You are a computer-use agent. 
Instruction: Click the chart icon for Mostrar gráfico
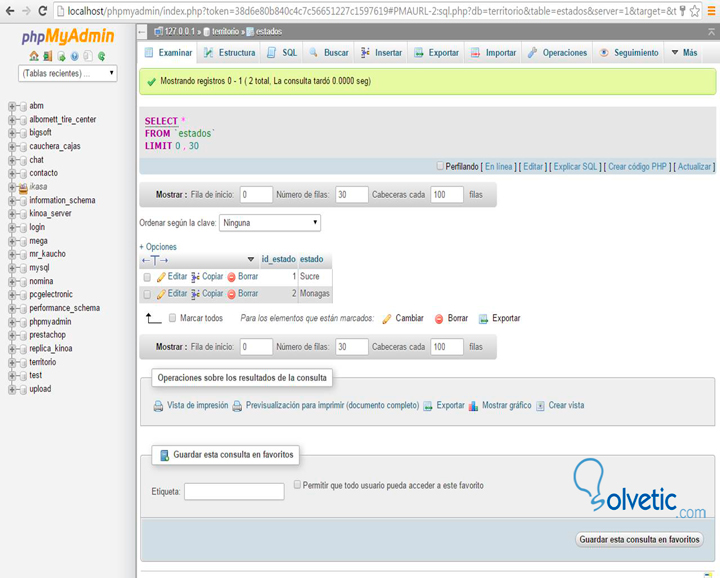473,406
